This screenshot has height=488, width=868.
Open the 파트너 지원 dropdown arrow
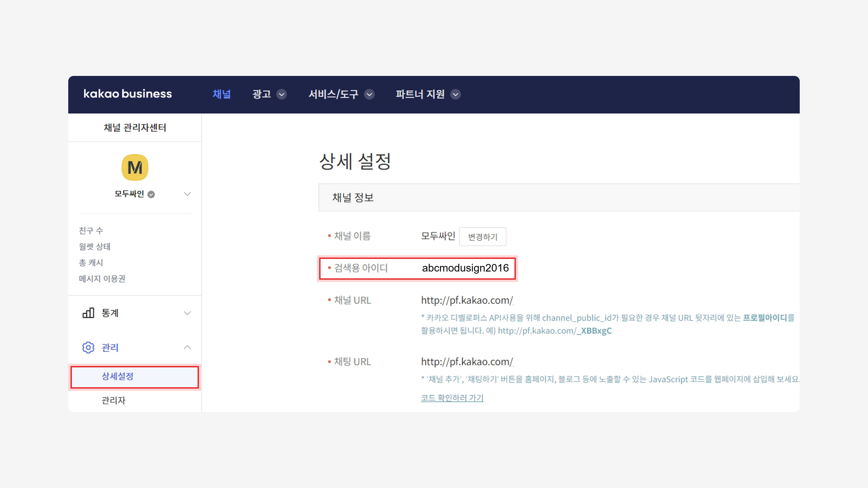point(455,94)
